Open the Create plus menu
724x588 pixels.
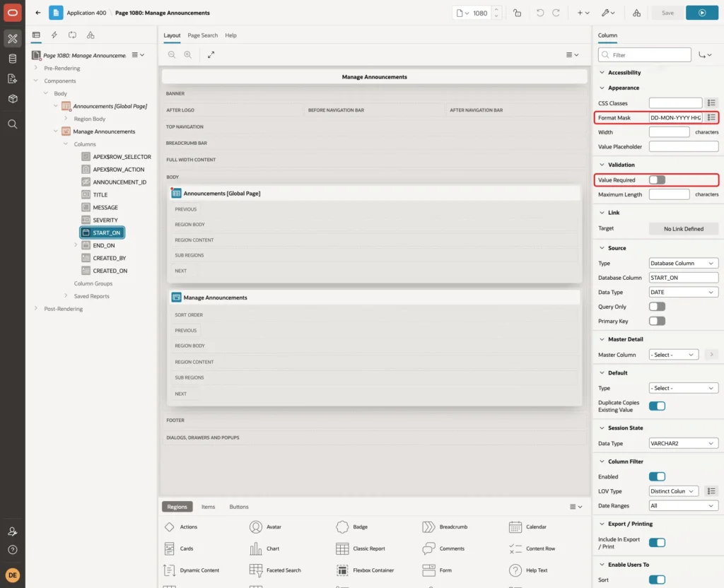(x=583, y=13)
